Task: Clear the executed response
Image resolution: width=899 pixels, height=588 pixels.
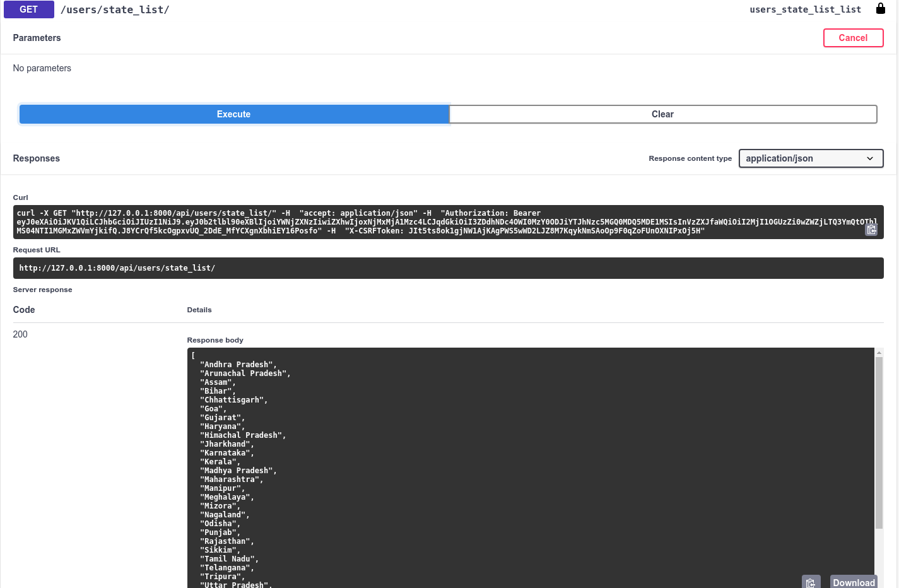Action: (662, 114)
